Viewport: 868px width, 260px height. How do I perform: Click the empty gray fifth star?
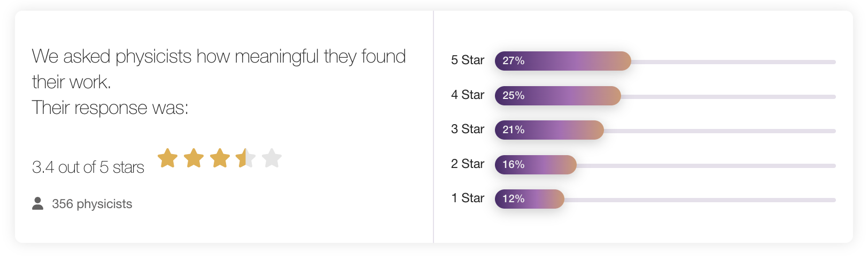tap(272, 158)
